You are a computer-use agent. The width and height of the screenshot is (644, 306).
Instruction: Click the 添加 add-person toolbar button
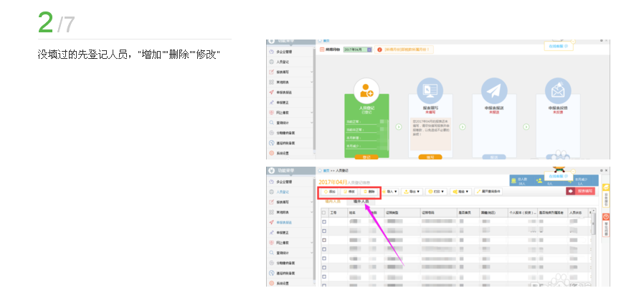[329, 192]
